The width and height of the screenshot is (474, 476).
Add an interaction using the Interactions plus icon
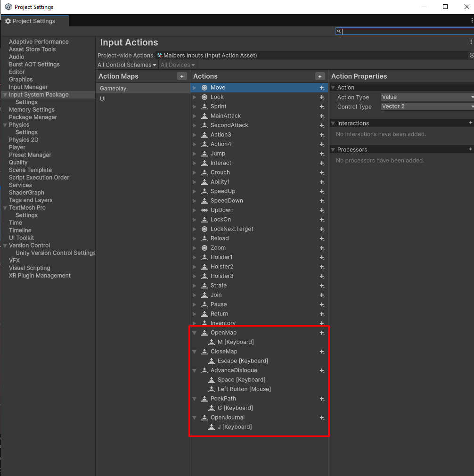pyautogui.click(x=470, y=123)
